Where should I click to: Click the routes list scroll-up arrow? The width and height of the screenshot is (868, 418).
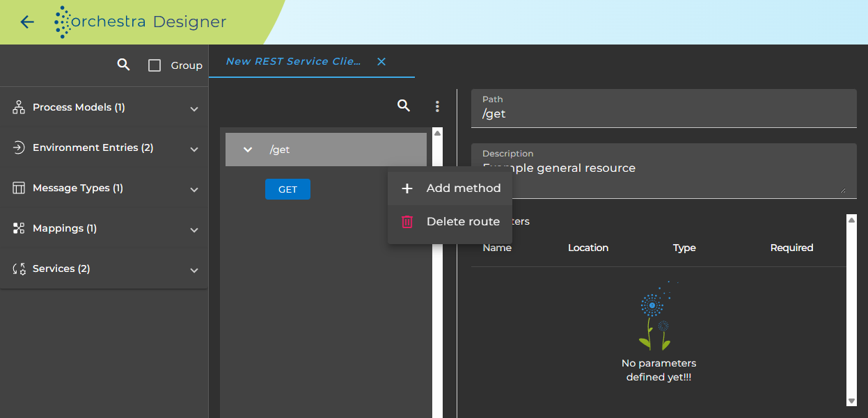pyautogui.click(x=437, y=132)
